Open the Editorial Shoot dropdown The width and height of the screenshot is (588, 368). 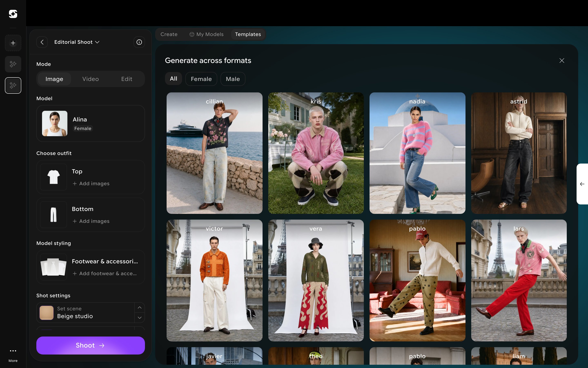point(77,42)
